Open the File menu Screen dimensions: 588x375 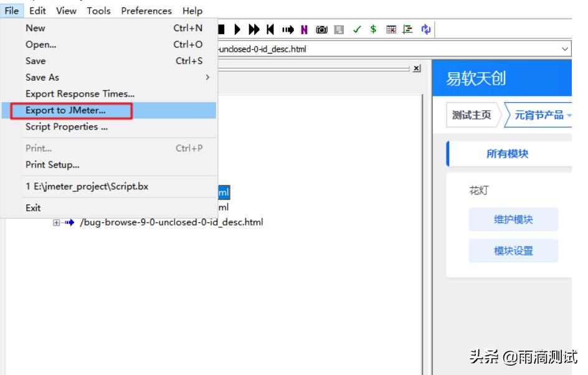12,11
